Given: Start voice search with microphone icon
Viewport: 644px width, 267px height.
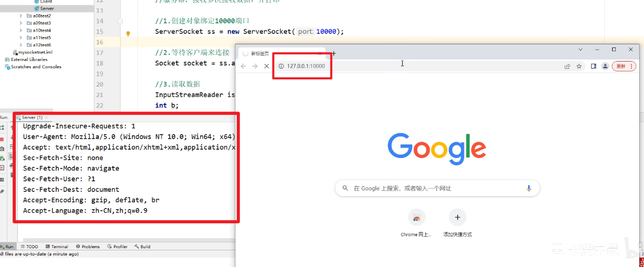Looking at the screenshot, I should [x=529, y=188].
